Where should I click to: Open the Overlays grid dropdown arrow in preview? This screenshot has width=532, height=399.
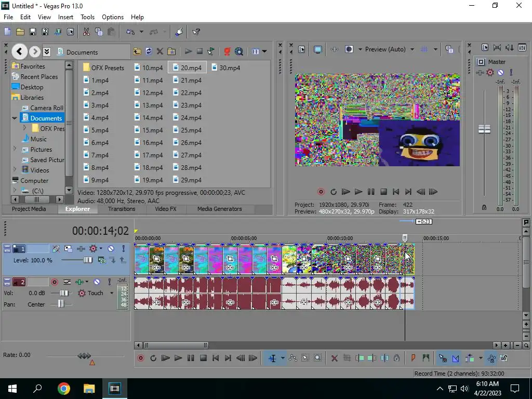[x=435, y=49]
